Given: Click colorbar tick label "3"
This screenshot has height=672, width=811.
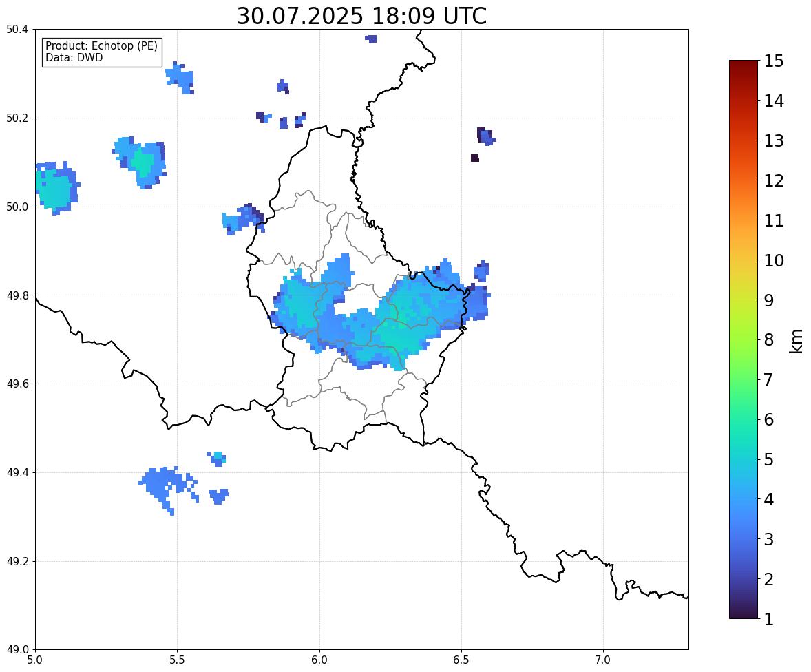Looking at the screenshot, I should (x=768, y=539).
